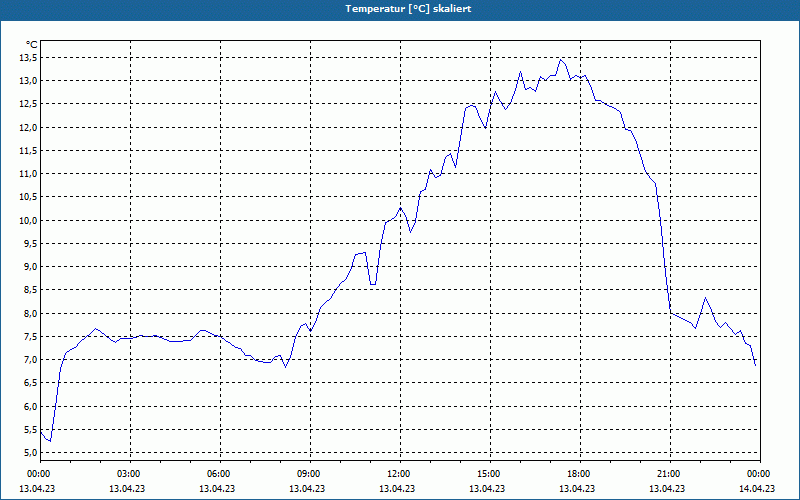Click the 13.04.23 date beneath 03:00
Screen dimensions: 800x500
127,488
